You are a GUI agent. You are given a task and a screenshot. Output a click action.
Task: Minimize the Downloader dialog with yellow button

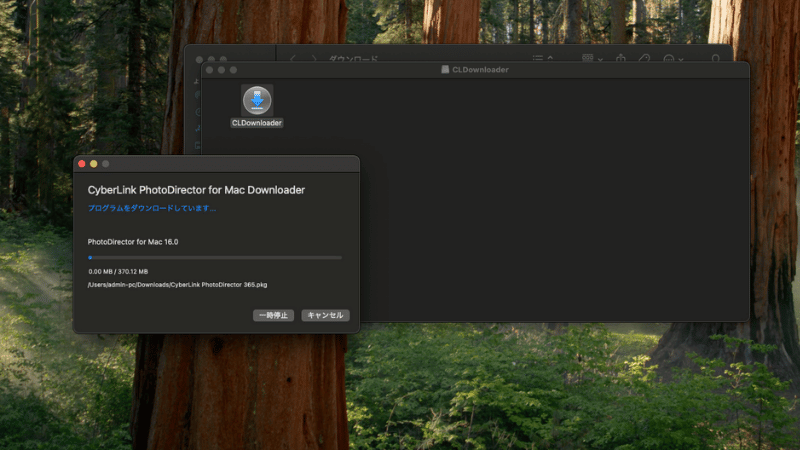(x=93, y=164)
